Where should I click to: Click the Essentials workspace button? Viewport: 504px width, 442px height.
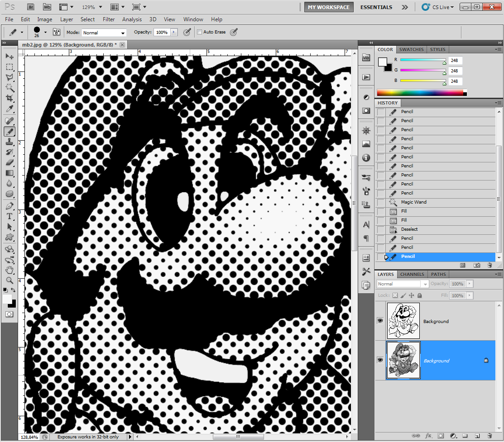376,7
